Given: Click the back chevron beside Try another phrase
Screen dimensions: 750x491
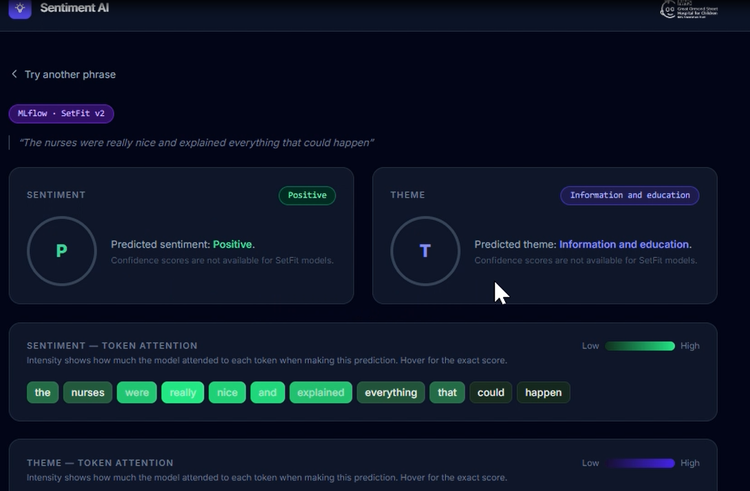Looking at the screenshot, I should coord(14,74).
